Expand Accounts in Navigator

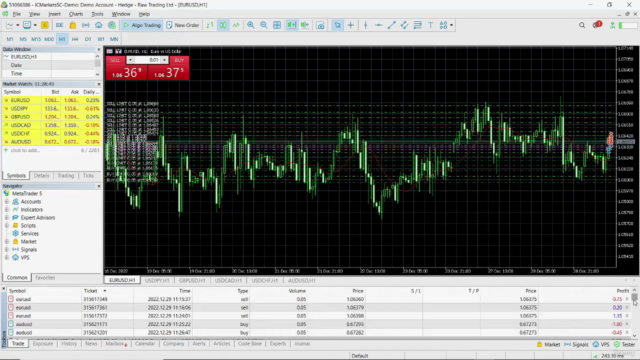tap(7, 202)
